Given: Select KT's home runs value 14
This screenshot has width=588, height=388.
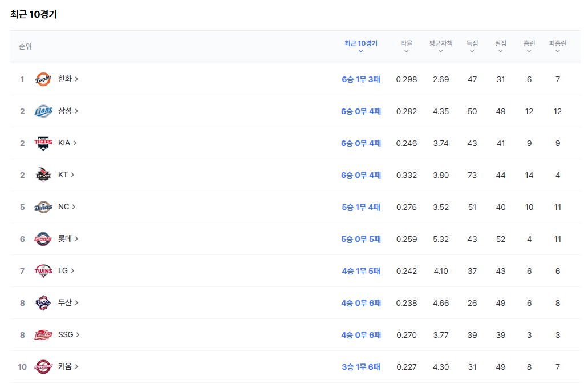Looking at the screenshot, I should click(x=529, y=175).
